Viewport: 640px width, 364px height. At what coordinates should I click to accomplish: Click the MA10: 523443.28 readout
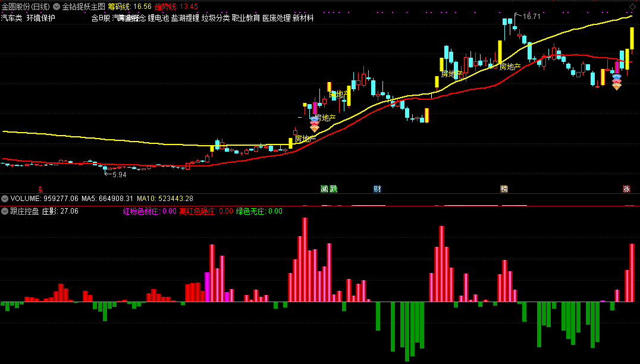point(165,199)
